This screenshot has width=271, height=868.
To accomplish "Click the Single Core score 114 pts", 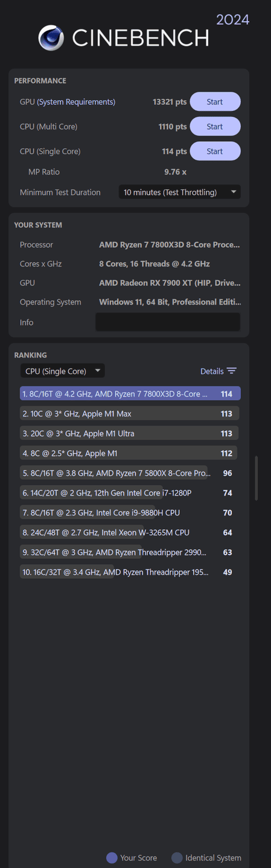I will tap(174, 151).
